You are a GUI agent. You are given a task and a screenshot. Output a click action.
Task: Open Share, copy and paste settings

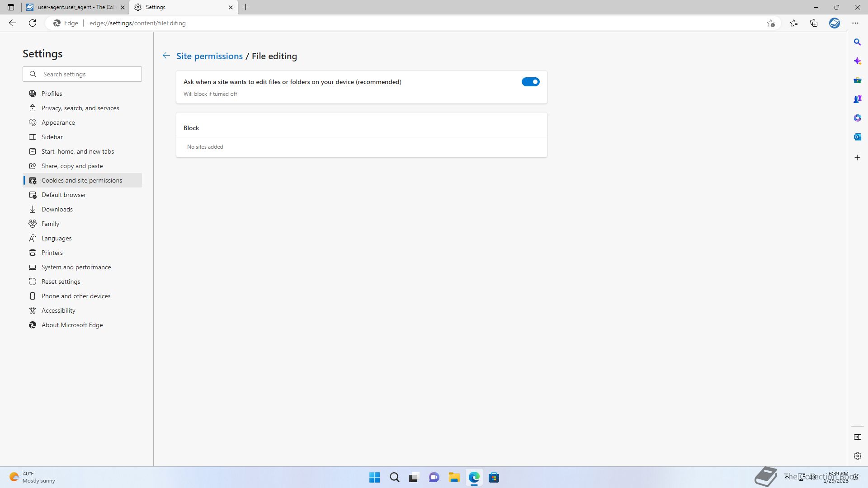[x=82, y=166]
